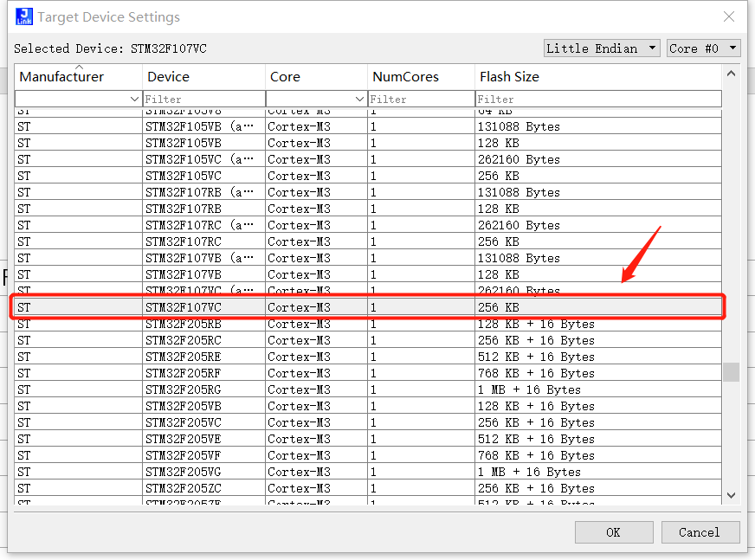Image resolution: width=755 pixels, height=560 pixels.
Task: Sort by the Flash Size column header
Action: pos(598,76)
